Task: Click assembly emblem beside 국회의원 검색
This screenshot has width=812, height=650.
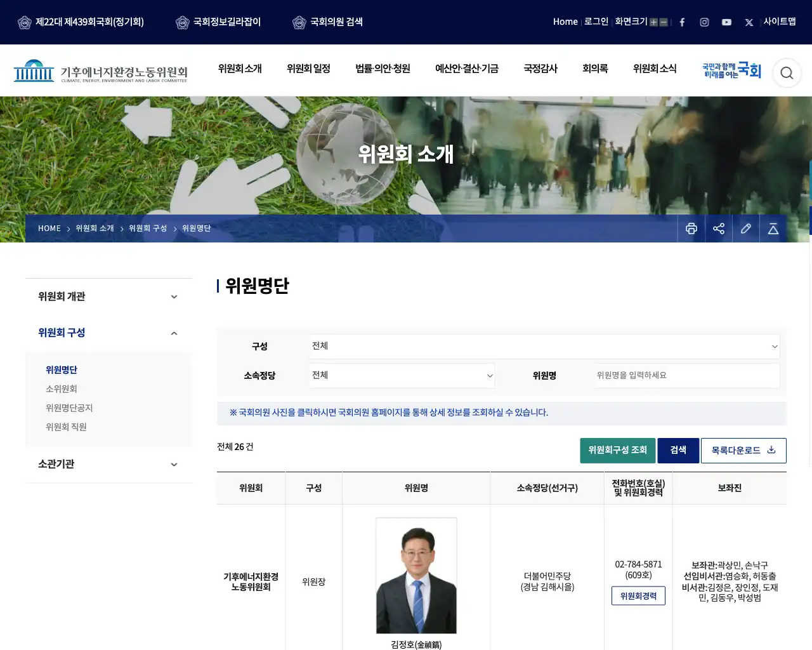Action: tap(299, 23)
